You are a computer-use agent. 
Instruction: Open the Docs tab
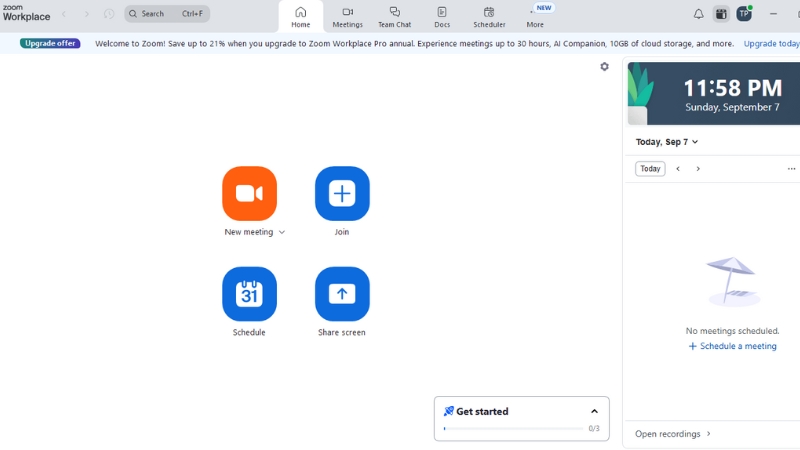pyautogui.click(x=442, y=16)
